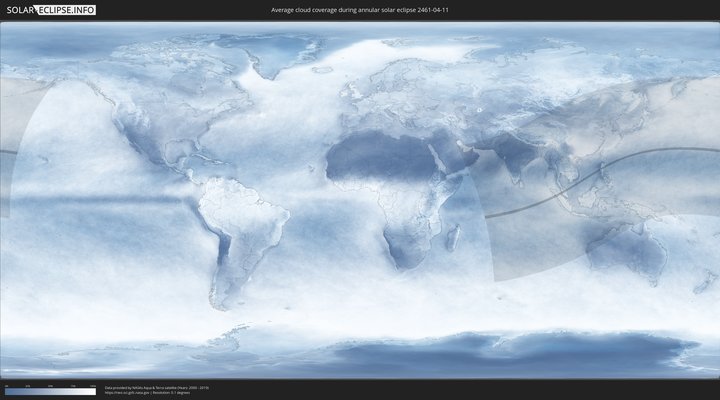
Task: Click the average cloud coverage title text
Action: coord(359,10)
